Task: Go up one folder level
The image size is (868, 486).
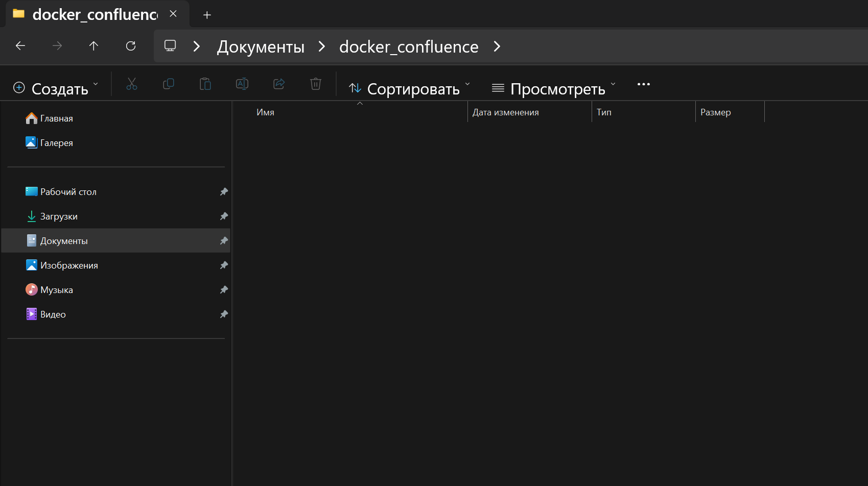Action: pos(93,46)
